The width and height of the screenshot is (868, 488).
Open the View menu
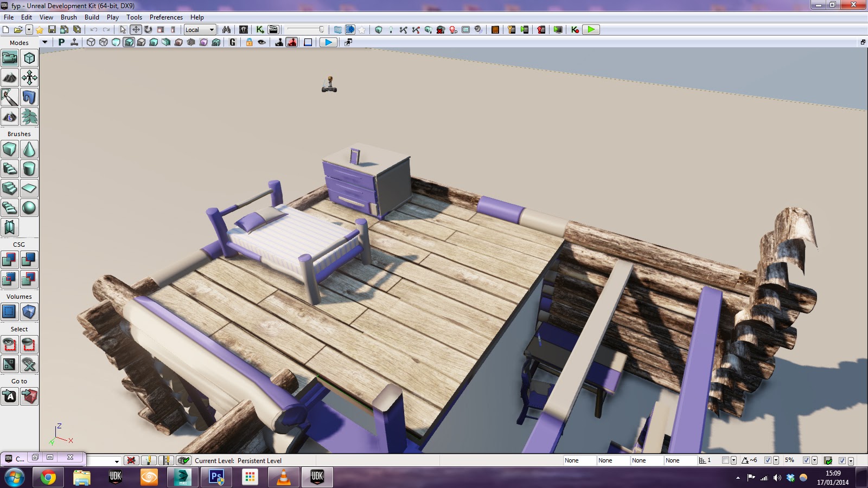pos(46,17)
